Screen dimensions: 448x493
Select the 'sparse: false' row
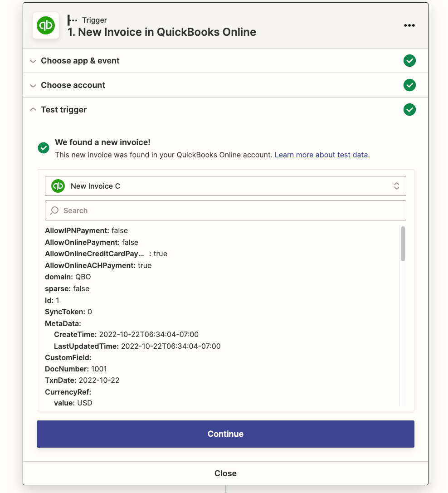[x=67, y=288]
